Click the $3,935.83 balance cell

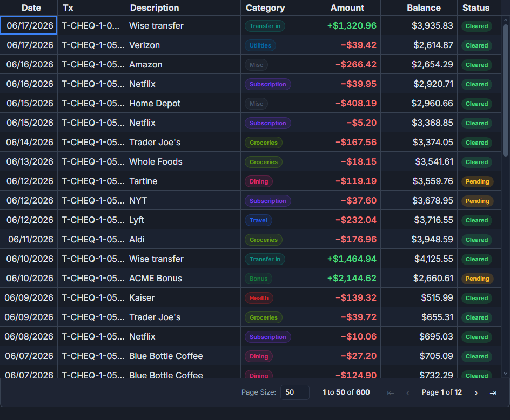419,25
